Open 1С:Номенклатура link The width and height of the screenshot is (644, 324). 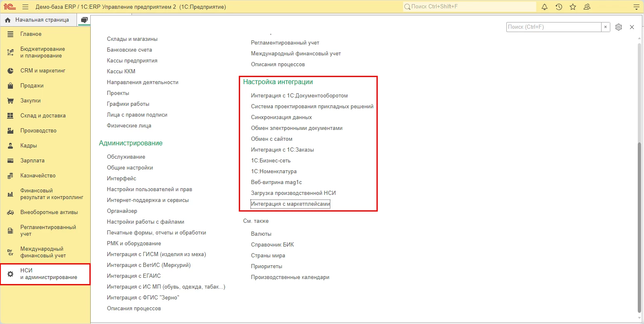click(x=274, y=172)
